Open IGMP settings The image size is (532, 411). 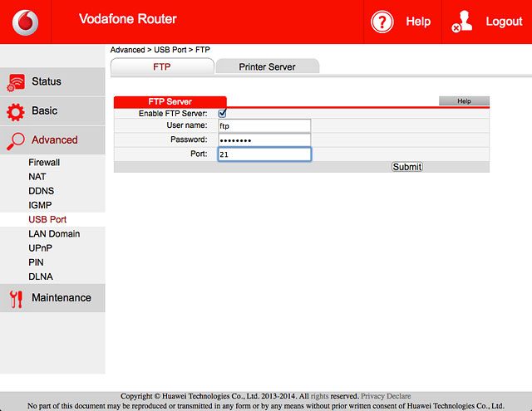[40, 205]
